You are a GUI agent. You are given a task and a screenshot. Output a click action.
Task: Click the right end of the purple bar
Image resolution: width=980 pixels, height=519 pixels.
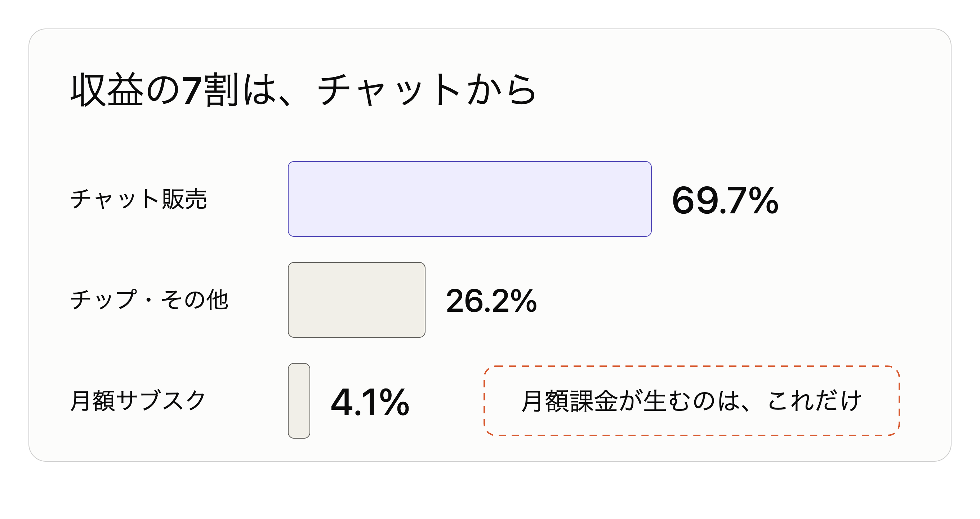pyautogui.click(x=647, y=199)
